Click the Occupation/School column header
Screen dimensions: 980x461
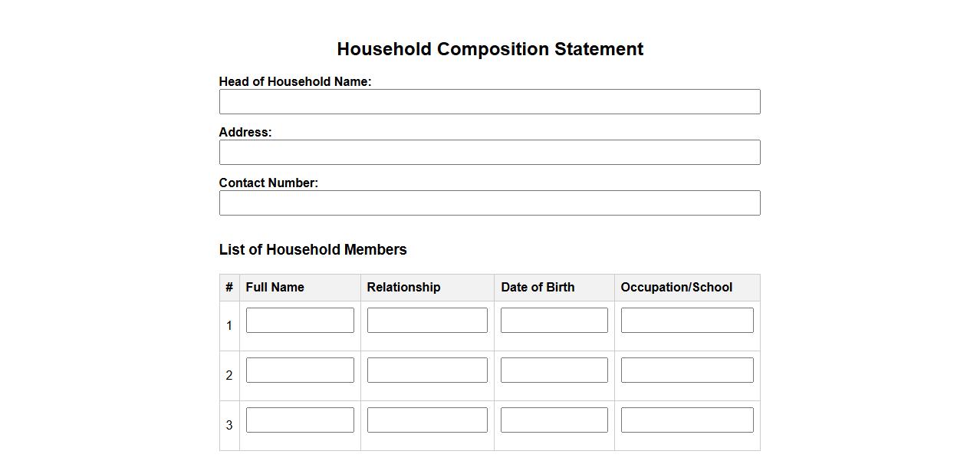coord(676,288)
